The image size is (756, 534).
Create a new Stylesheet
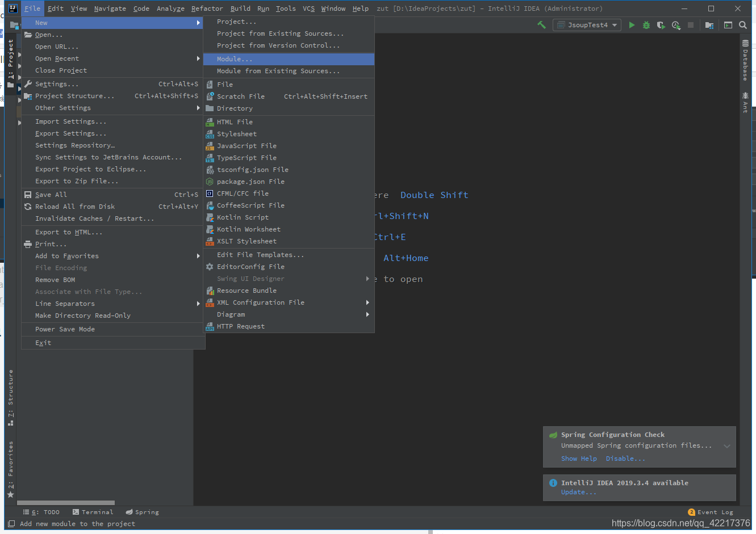[x=289, y=134]
